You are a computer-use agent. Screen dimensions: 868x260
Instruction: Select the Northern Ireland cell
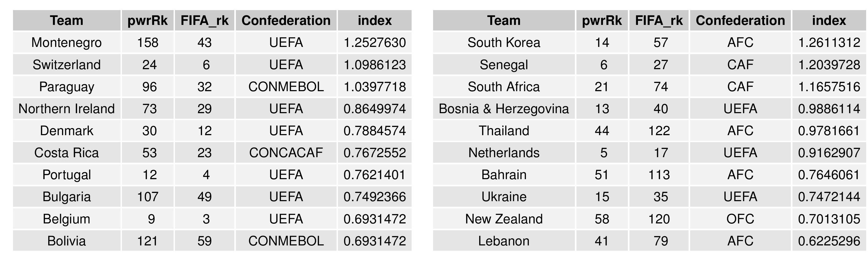point(66,109)
